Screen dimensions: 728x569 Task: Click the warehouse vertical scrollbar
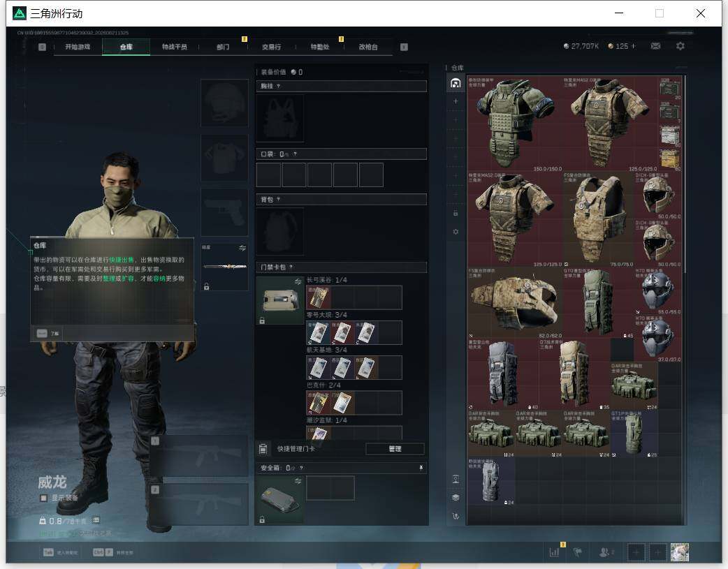click(x=685, y=300)
